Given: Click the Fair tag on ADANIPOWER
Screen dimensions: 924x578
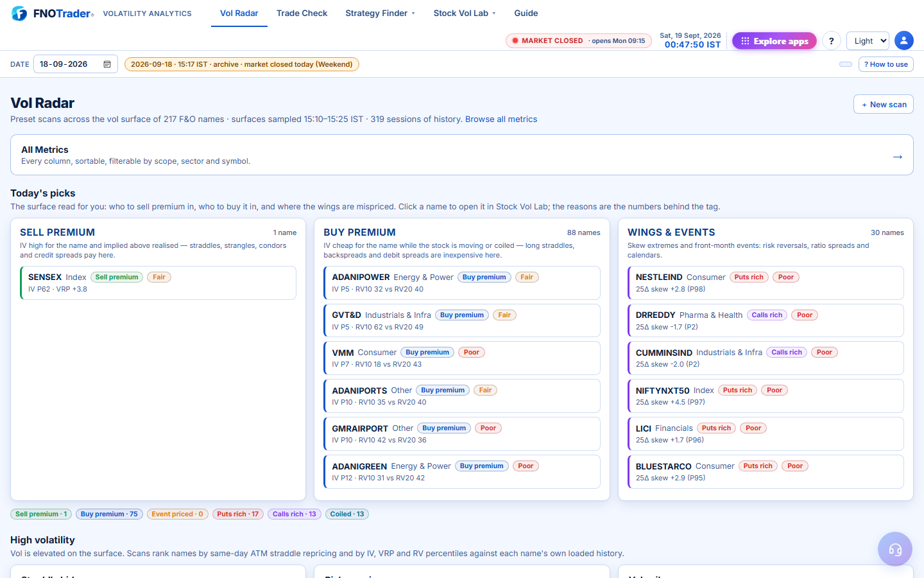Looking at the screenshot, I should click(x=527, y=277).
